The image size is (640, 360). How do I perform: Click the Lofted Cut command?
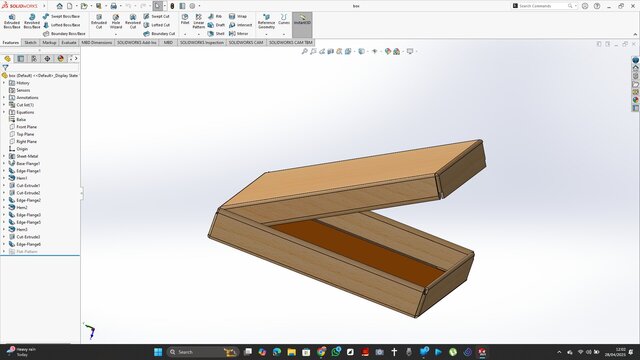point(157,25)
